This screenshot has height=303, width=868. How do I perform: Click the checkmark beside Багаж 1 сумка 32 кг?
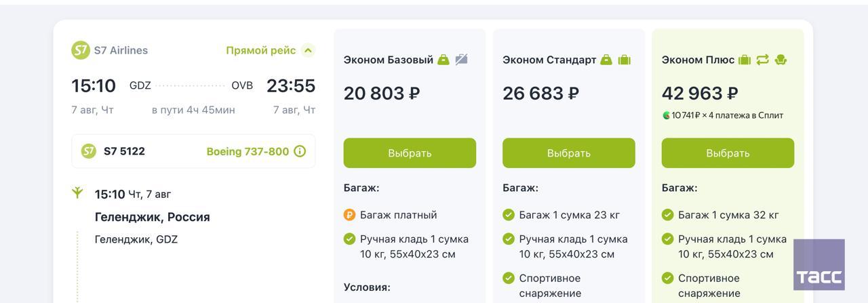(x=667, y=215)
